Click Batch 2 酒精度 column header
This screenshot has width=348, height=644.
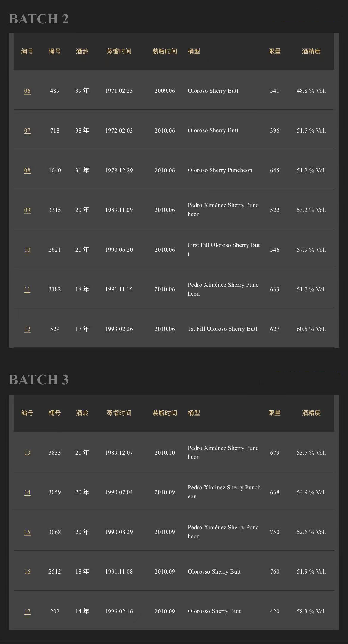point(311,51)
